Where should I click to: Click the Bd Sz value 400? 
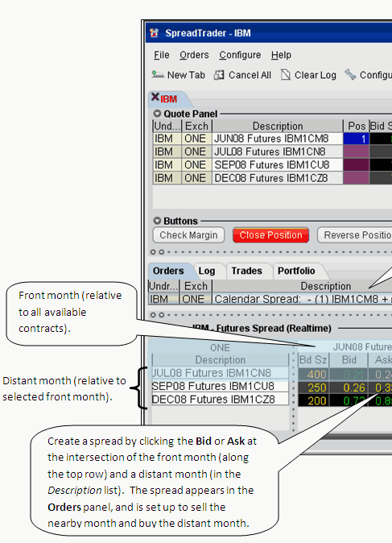(x=313, y=375)
